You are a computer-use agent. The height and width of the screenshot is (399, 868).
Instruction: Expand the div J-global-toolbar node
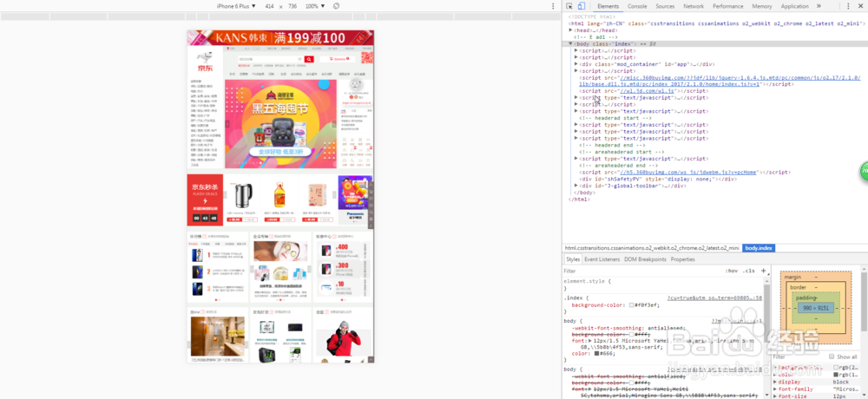pos(576,186)
